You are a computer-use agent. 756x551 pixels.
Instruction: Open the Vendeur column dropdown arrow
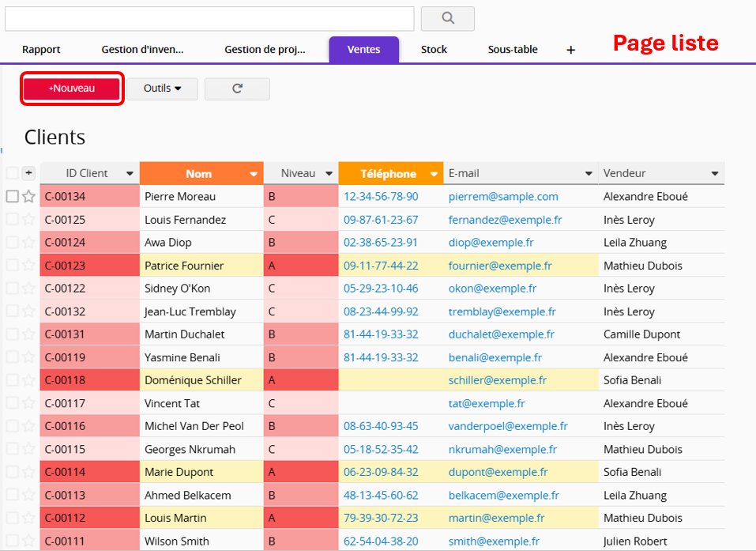715,174
